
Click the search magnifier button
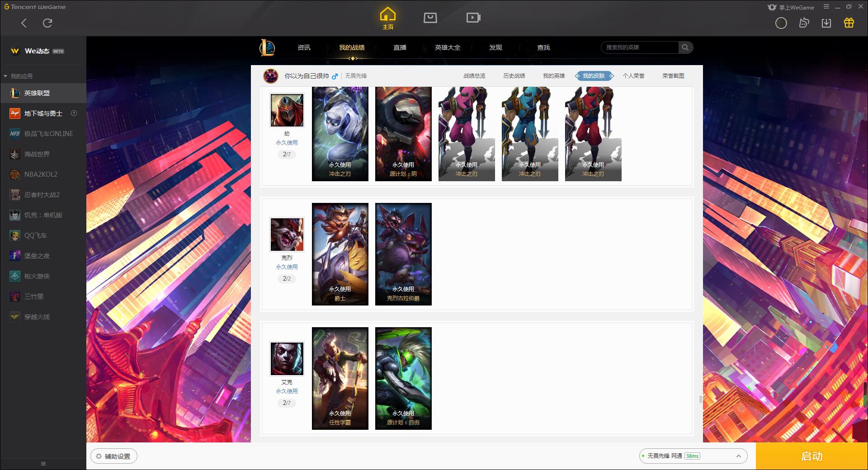pos(685,47)
